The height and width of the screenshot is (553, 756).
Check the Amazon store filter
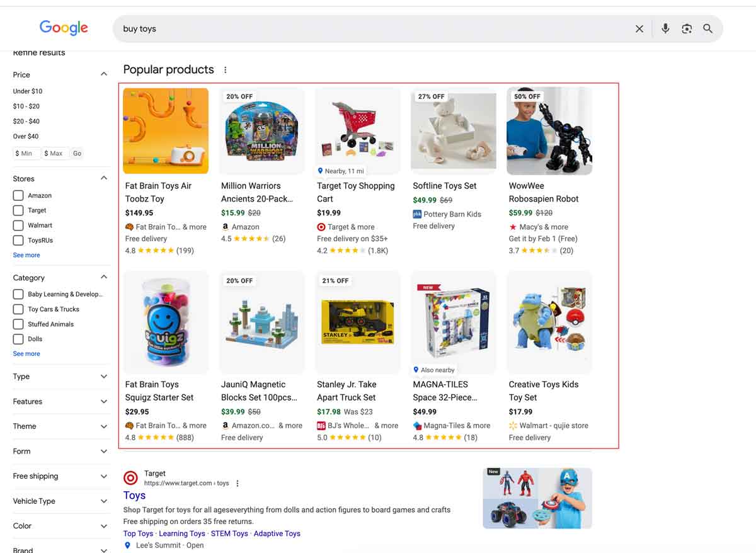click(18, 196)
